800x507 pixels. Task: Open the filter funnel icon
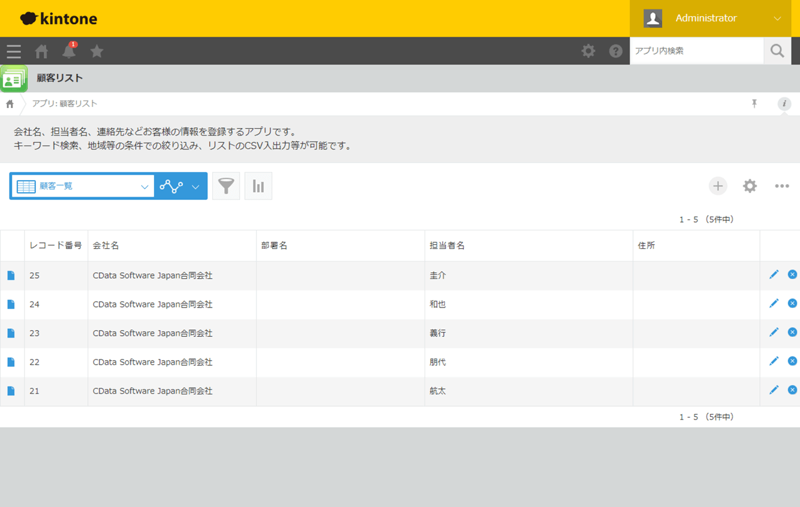(x=226, y=186)
